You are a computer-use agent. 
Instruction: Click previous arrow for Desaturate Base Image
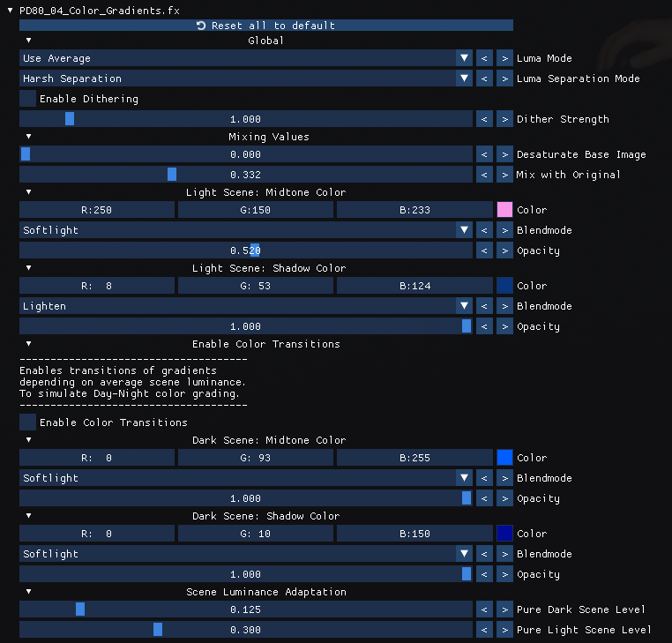pos(484,154)
